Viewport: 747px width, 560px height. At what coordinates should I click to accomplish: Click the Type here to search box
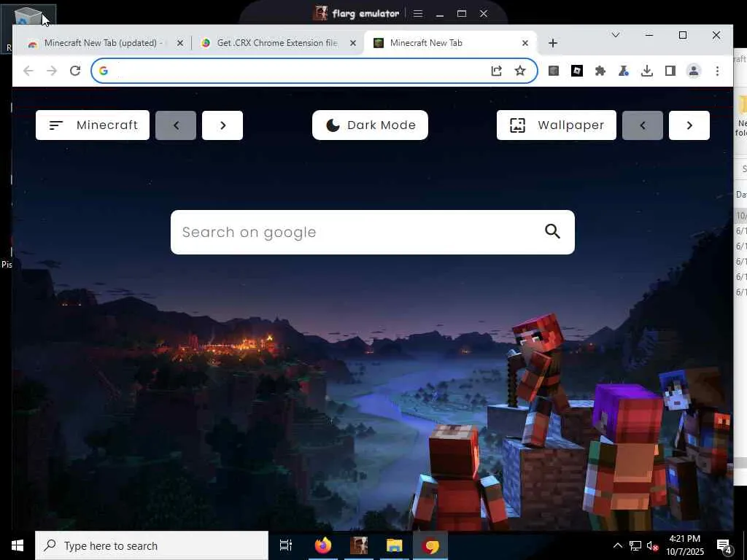point(152,545)
